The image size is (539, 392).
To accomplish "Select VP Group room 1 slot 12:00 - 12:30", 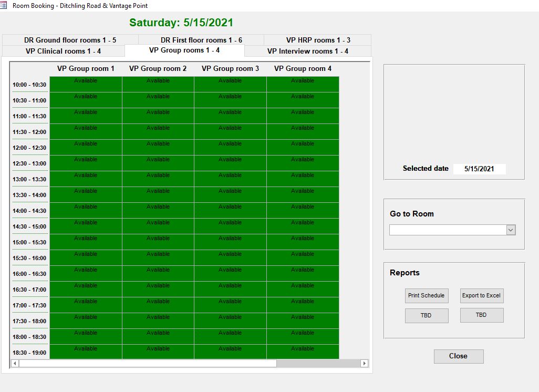I will pyautogui.click(x=86, y=148).
